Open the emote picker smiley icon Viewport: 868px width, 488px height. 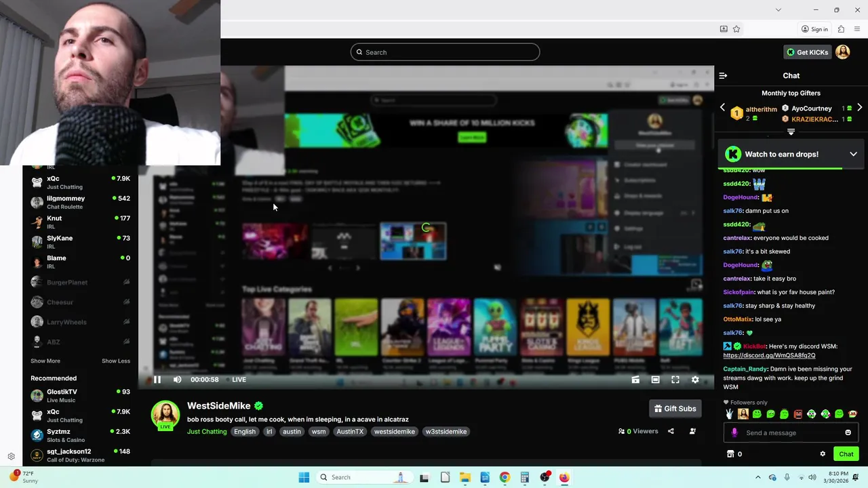pyautogui.click(x=848, y=432)
